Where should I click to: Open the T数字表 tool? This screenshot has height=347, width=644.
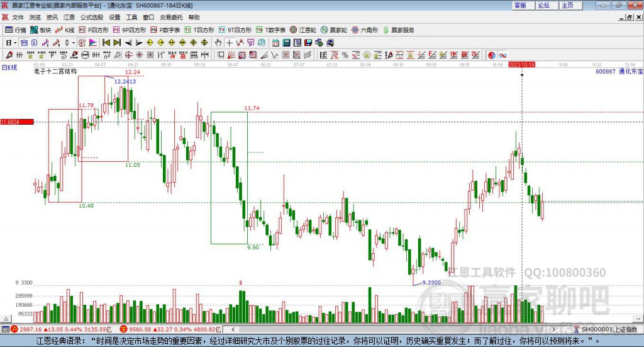click(270, 30)
